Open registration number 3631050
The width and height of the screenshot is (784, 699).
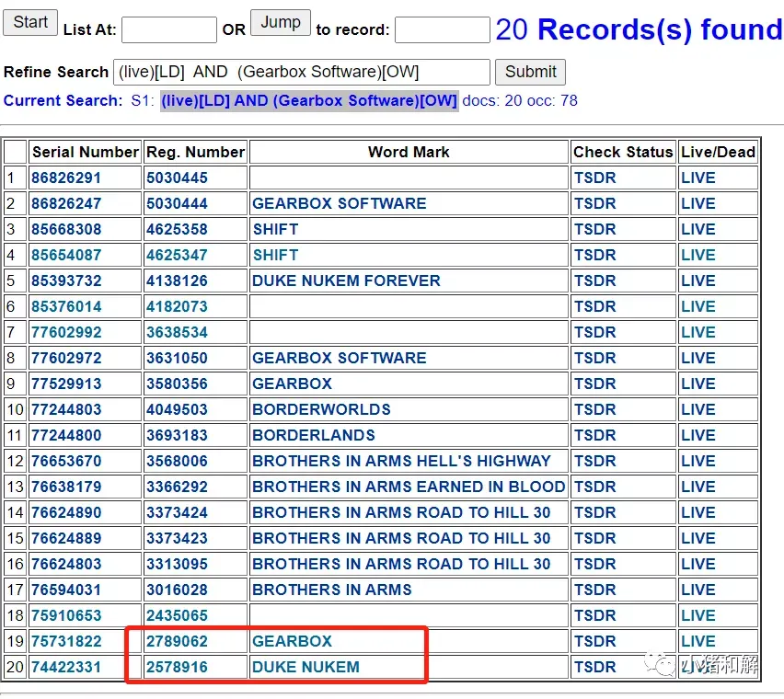[177, 359]
